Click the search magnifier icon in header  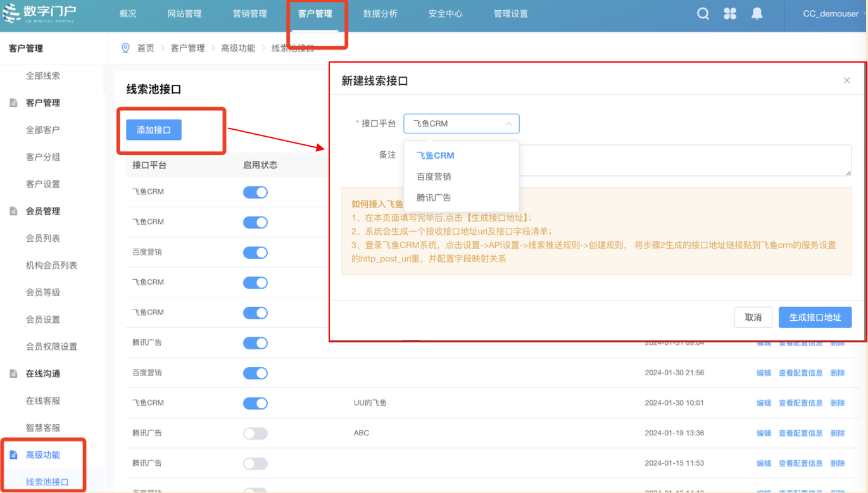point(703,13)
